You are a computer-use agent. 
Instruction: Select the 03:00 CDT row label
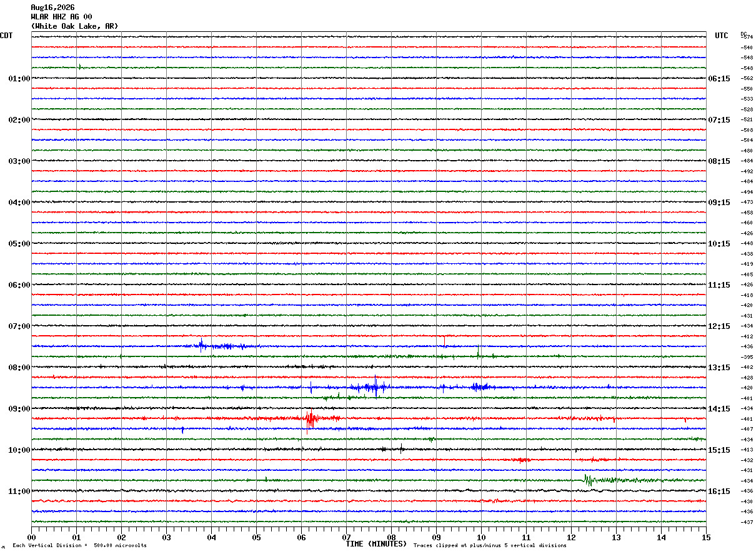[19, 161]
